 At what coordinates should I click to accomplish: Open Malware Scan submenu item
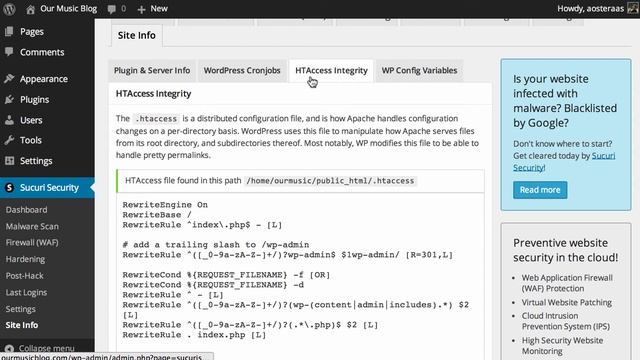pyautogui.click(x=32, y=226)
